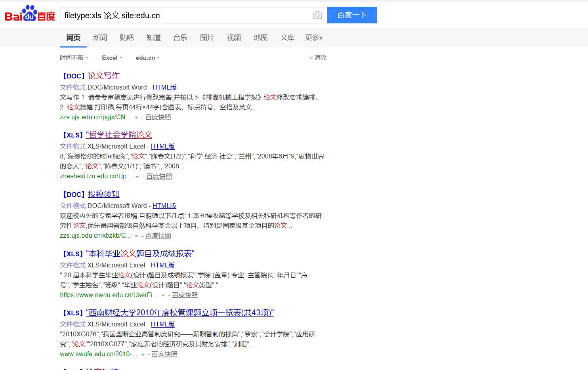The height and width of the screenshot is (370, 588).
Task: Open the 图片 tab
Action: point(207,38)
